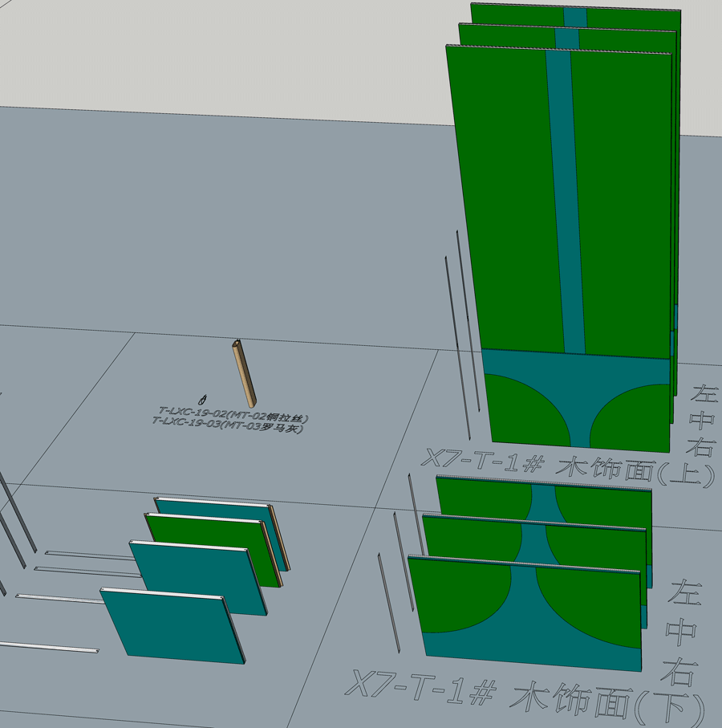Click the small bucket icon beside T-LXC label
Image resolution: width=722 pixels, height=728 pixels.
(202, 399)
